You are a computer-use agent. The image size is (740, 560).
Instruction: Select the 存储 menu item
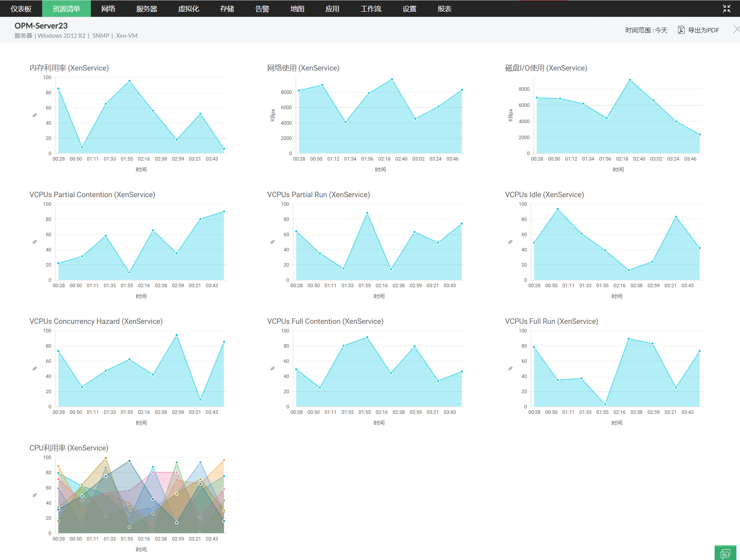click(x=227, y=9)
